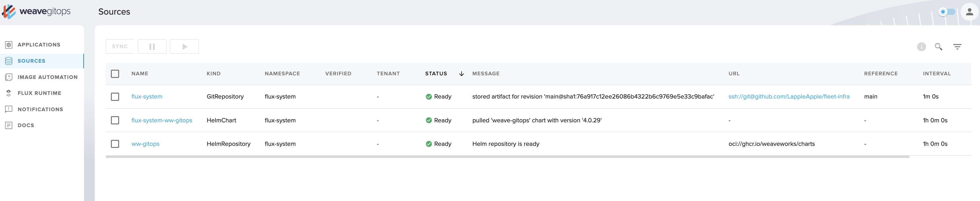The image size is (980, 201).
Task: Sort by the Verified column header
Action: click(338, 74)
